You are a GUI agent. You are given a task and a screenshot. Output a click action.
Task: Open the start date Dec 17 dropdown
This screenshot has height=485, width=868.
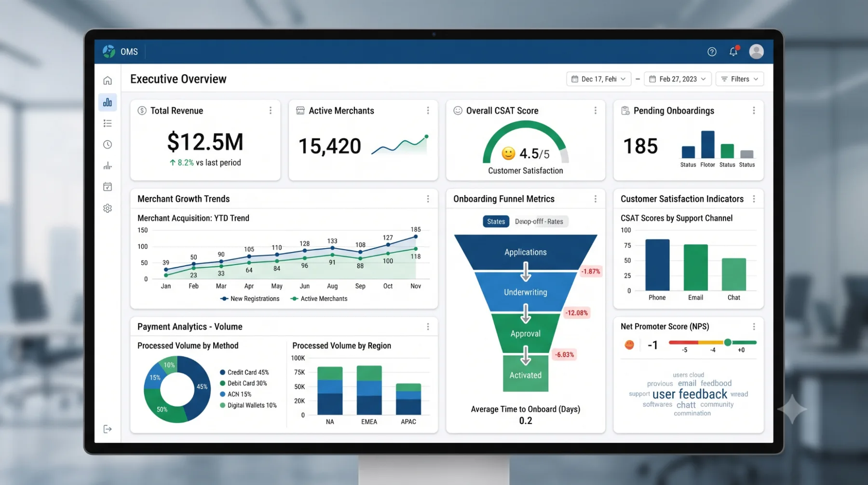(598, 79)
